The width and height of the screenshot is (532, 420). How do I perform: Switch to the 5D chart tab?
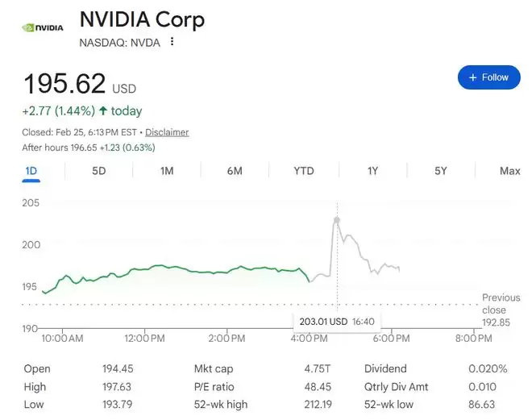98,171
